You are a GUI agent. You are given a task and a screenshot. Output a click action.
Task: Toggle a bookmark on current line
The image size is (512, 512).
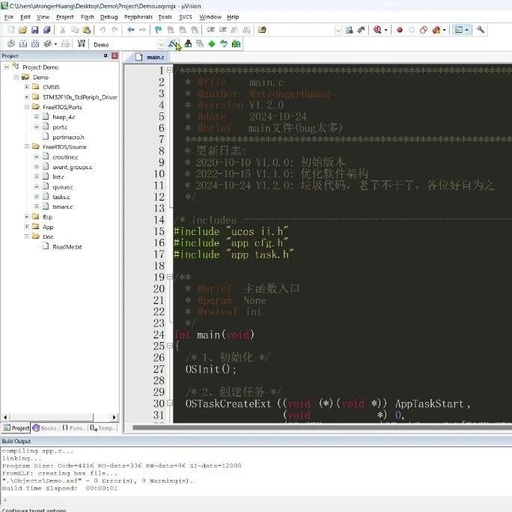click(158, 30)
